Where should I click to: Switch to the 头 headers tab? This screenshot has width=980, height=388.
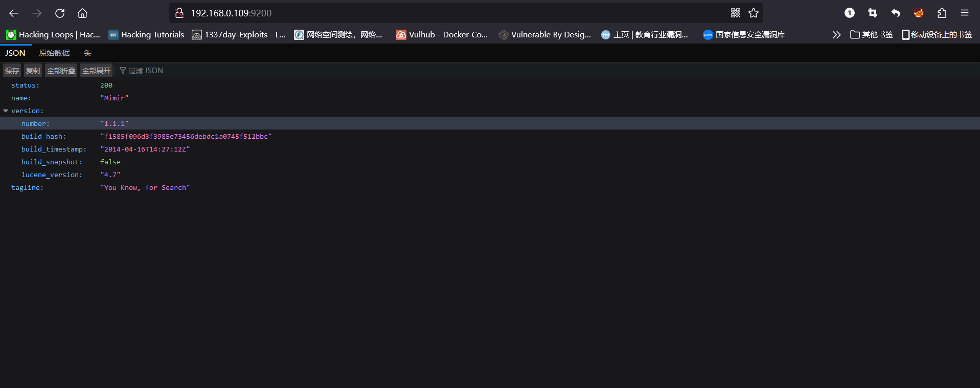point(87,53)
